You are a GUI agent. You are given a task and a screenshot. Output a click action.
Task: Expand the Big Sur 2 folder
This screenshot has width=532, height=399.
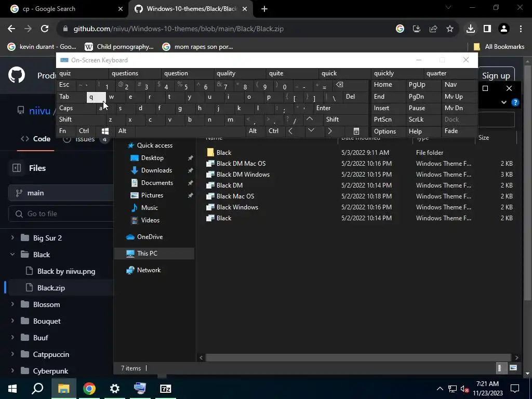[x=12, y=238]
